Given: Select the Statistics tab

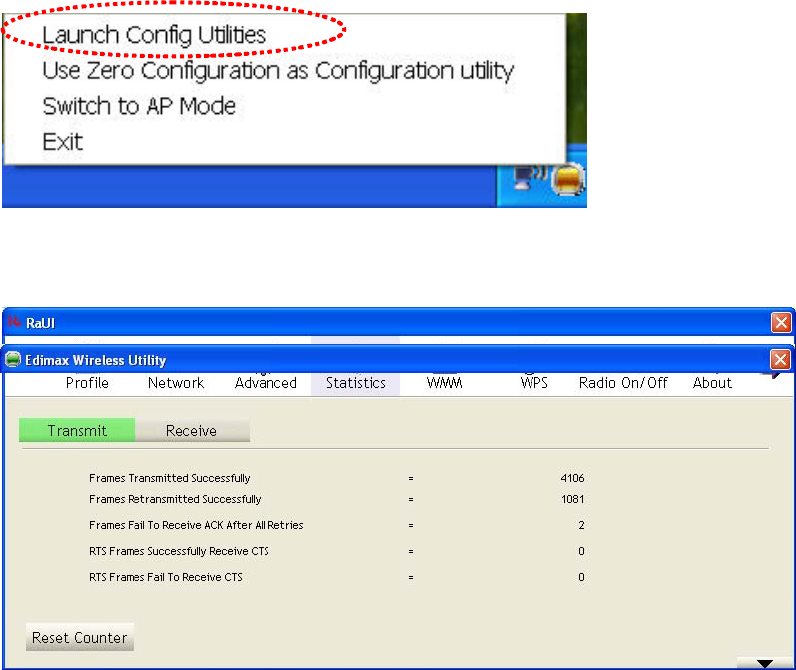Looking at the screenshot, I should tap(355, 383).
